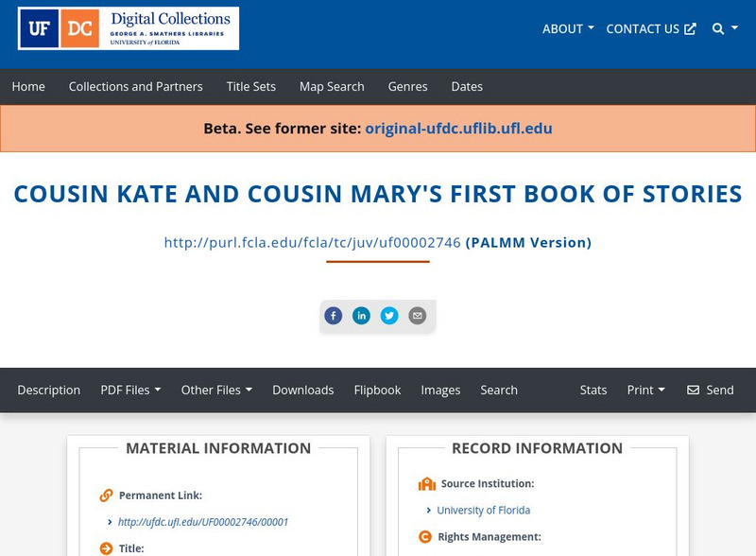Follow the ufdc.ufl.edu permanent link
The image size is (756, 556).
click(x=203, y=522)
